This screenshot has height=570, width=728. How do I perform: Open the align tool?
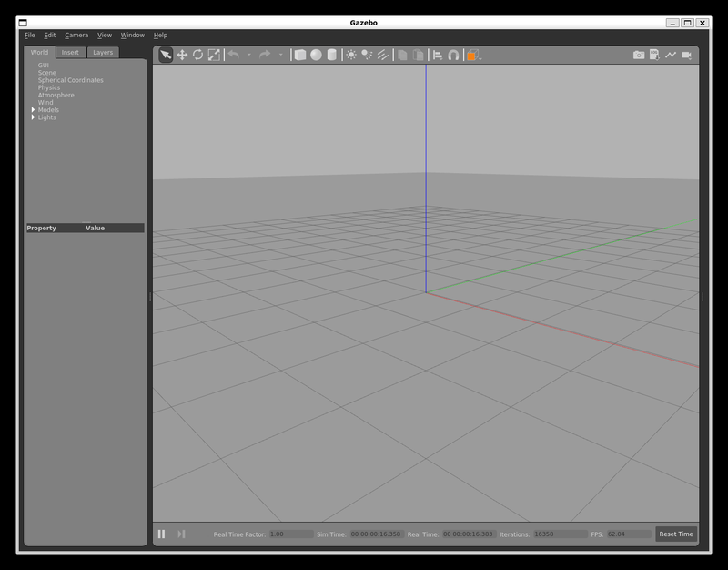coord(438,55)
